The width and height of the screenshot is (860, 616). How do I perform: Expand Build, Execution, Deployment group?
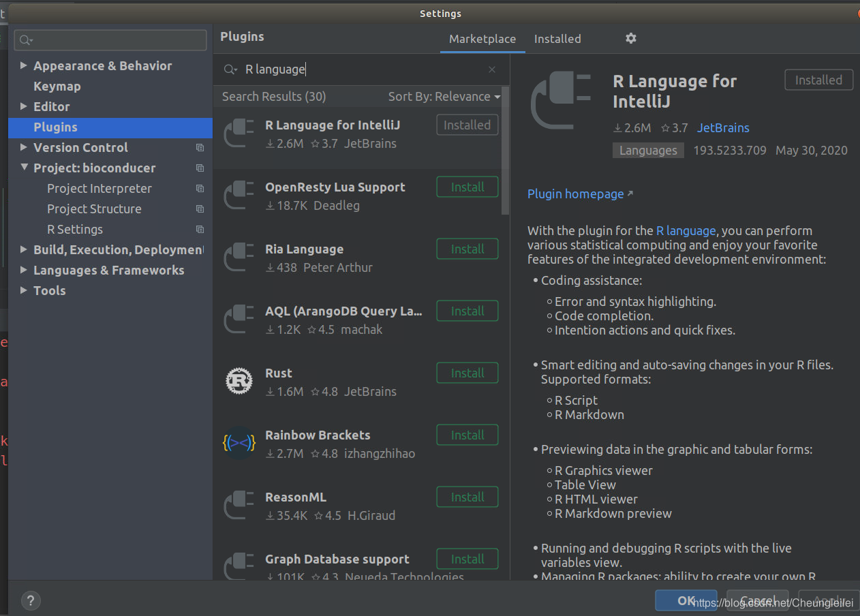click(24, 249)
